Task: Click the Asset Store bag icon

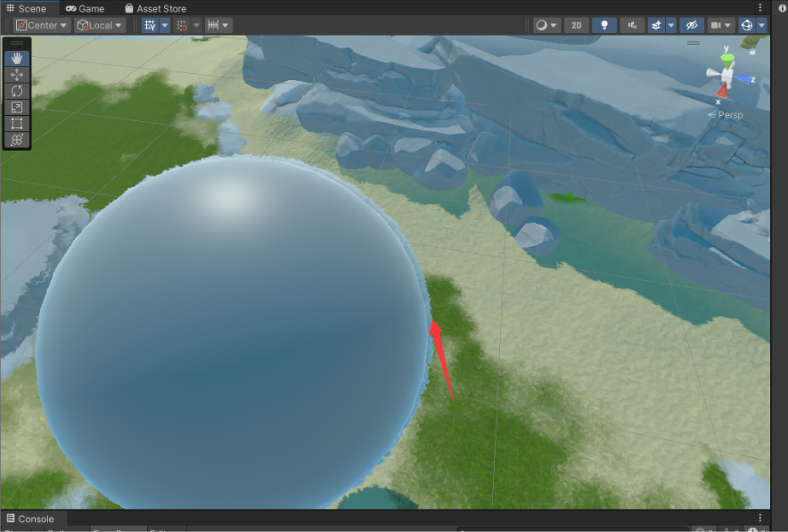Action: (x=129, y=8)
